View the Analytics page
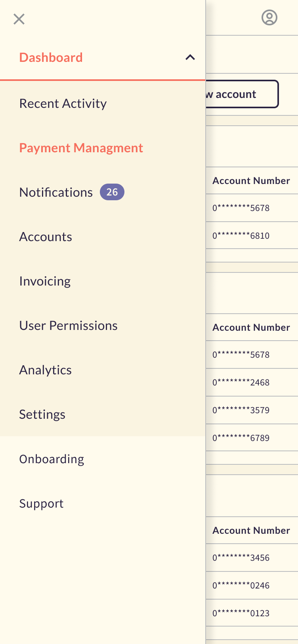The width and height of the screenshot is (298, 644). (46, 370)
